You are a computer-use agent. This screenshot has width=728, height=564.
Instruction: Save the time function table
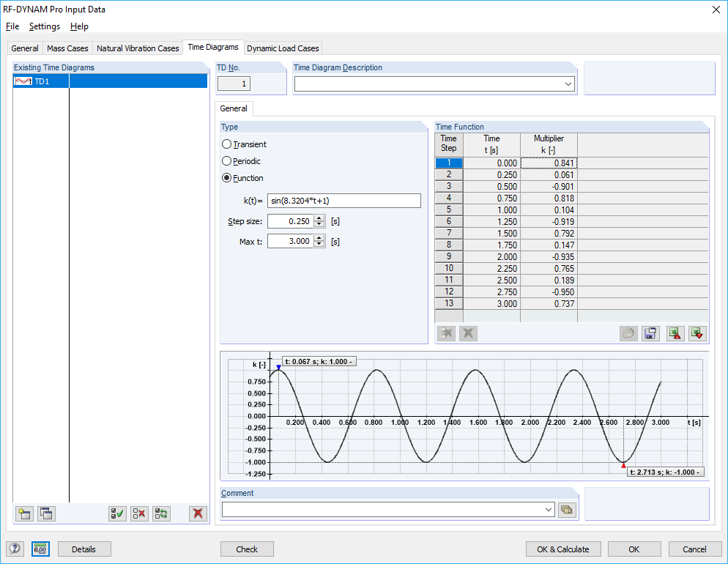[650, 333]
